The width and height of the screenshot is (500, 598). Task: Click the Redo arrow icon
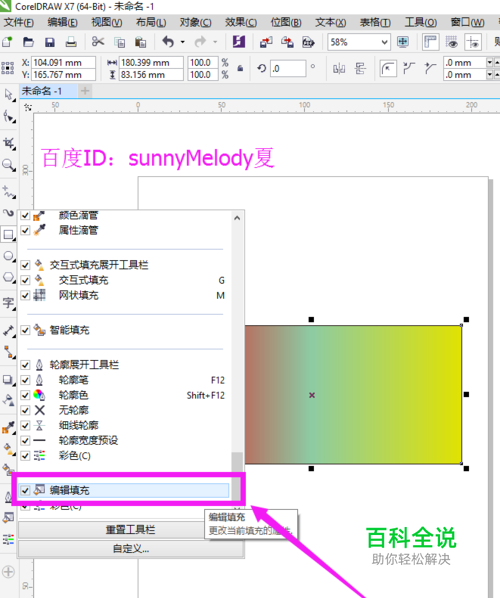pyautogui.click(x=200, y=41)
